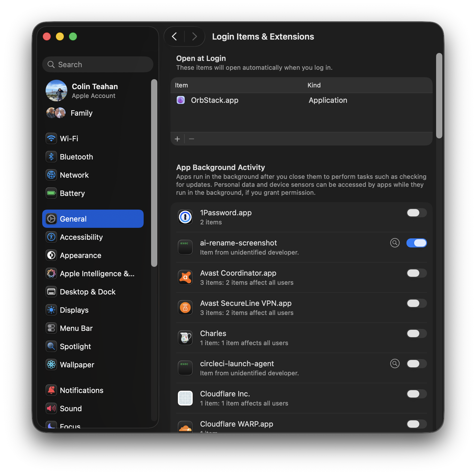
Task: Select the Charles pitcher icon
Action: pyautogui.click(x=185, y=338)
